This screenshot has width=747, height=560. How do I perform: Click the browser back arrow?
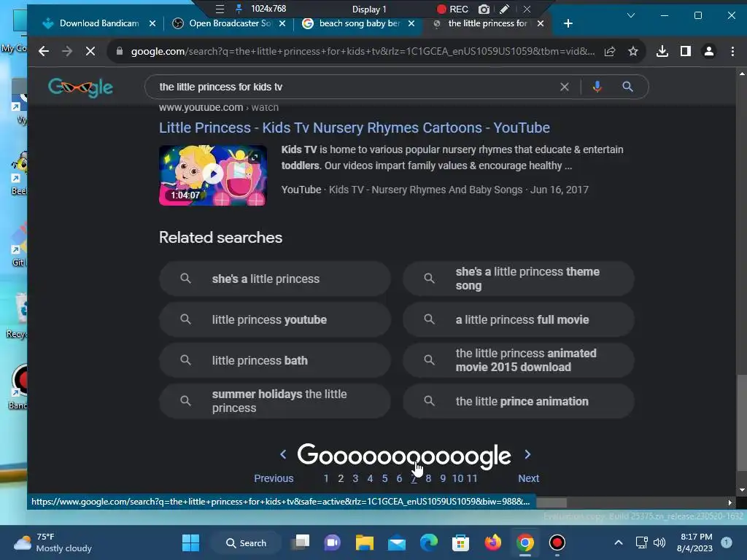43,51
